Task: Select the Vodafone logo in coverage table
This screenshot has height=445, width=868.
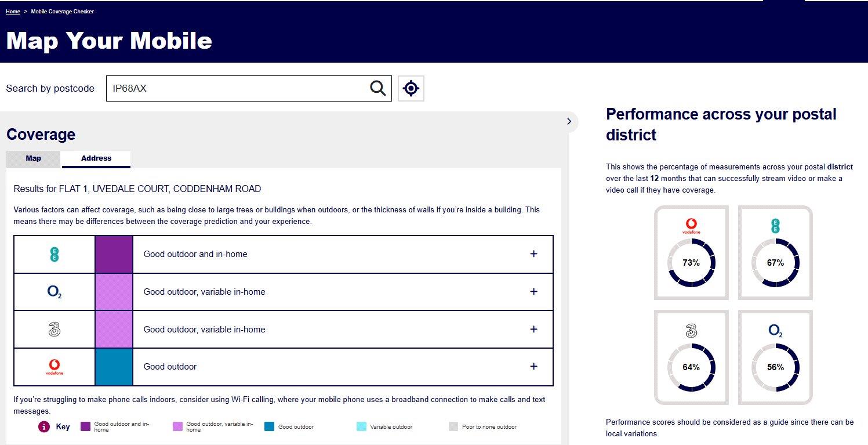Action: click(x=55, y=367)
